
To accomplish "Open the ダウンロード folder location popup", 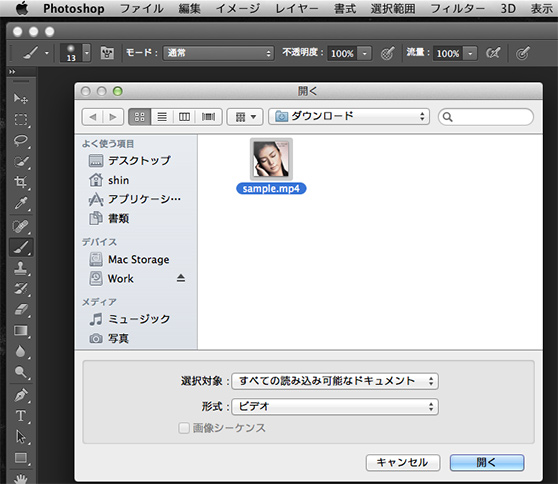I will pyautogui.click(x=349, y=116).
